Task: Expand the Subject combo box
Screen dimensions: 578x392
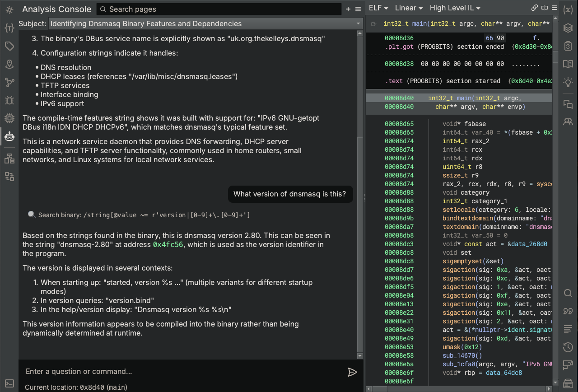Action: [x=205, y=23]
